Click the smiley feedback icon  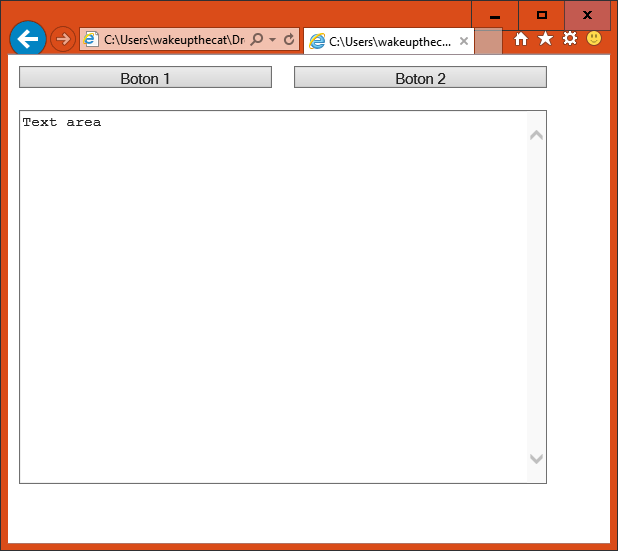pyautogui.click(x=594, y=38)
